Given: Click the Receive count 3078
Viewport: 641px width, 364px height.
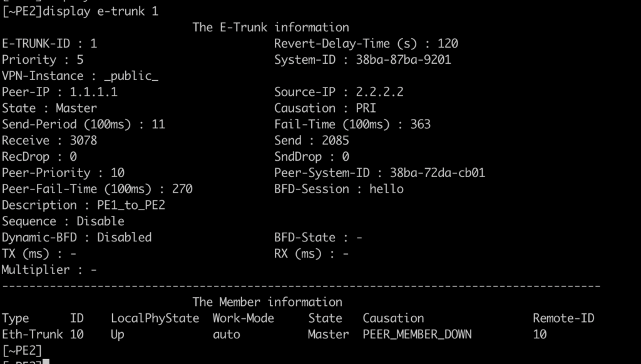Looking at the screenshot, I should 83,141.
